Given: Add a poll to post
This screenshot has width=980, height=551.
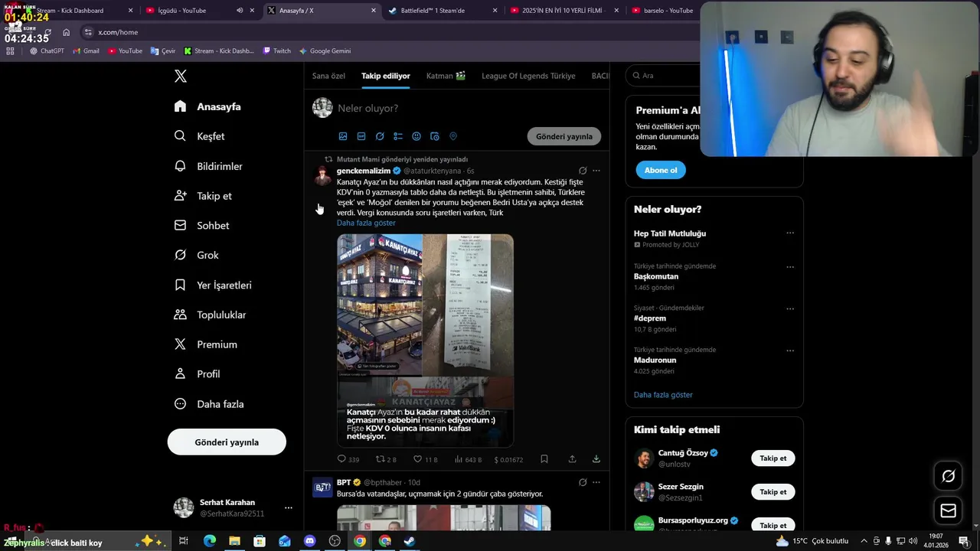Looking at the screenshot, I should (398, 136).
